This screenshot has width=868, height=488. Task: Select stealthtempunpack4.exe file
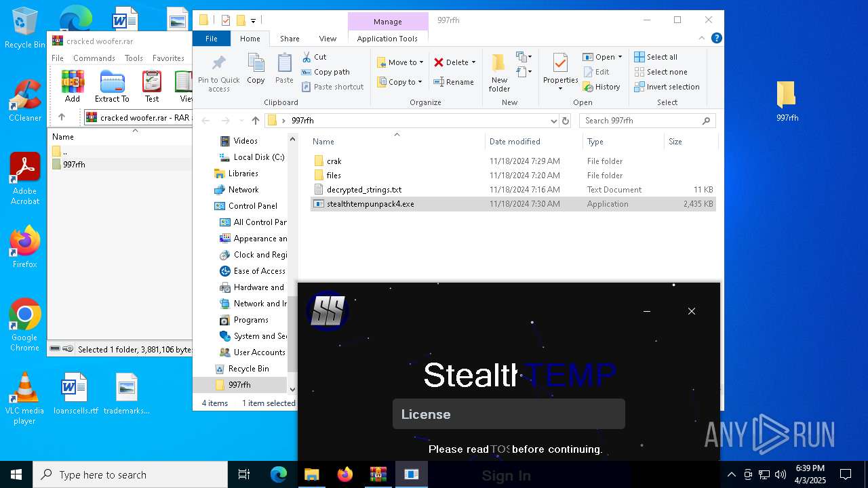513,204
